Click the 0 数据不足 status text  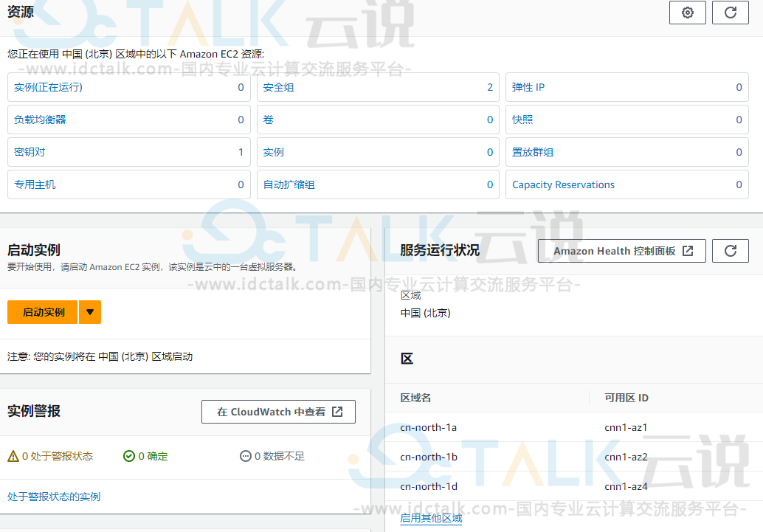coord(280,456)
